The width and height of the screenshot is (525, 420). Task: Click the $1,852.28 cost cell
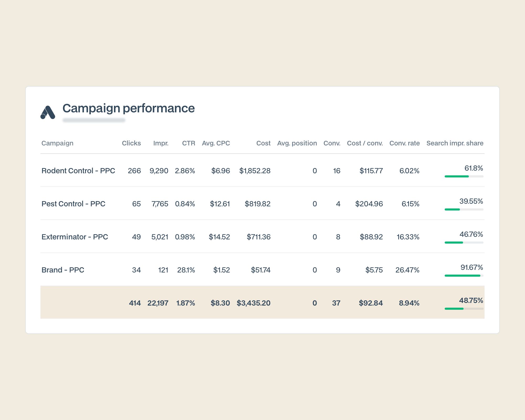255,171
